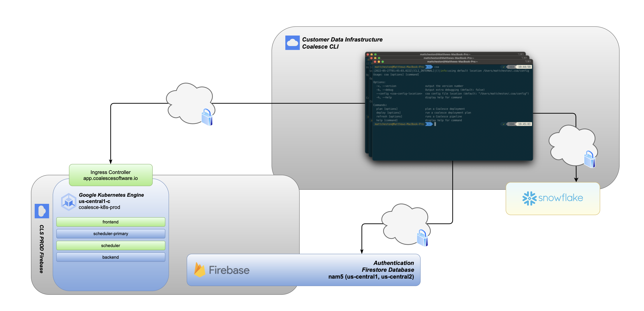Click the blue cloud icon beside Customer Data Infrastructure
This screenshot has width=644, height=311.
(292, 43)
